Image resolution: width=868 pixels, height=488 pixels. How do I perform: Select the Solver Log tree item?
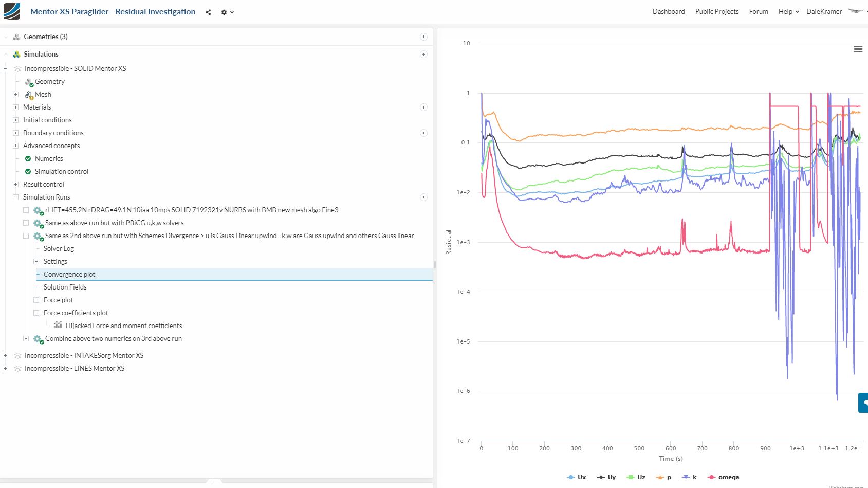pos(59,248)
